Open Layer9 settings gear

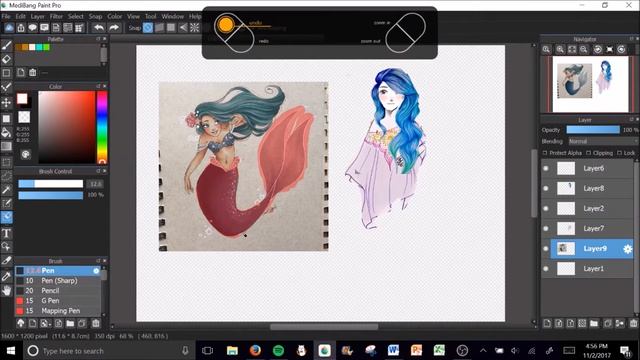[x=627, y=249]
